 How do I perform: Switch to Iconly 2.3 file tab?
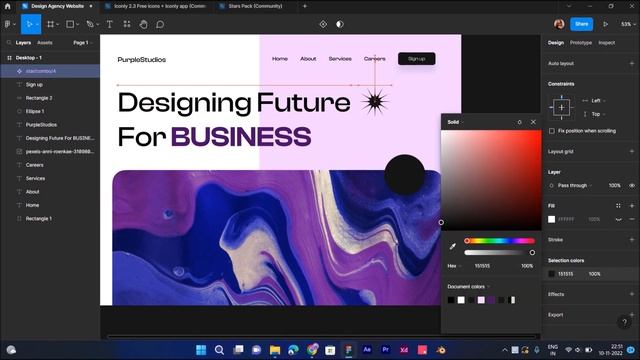click(155, 6)
